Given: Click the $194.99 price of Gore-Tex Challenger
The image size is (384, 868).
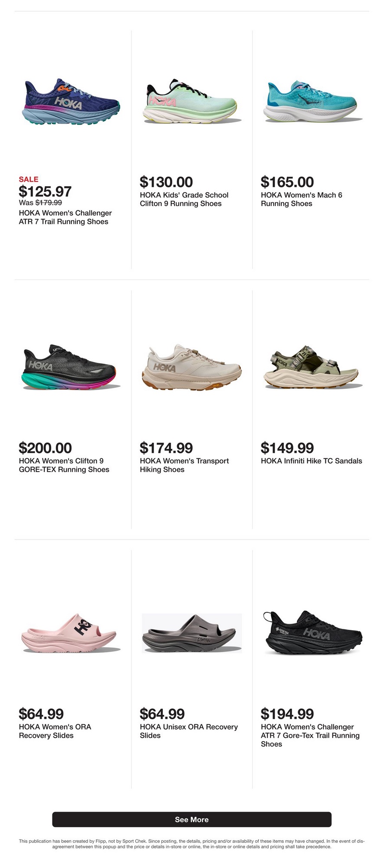Looking at the screenshot, I should (x=287, y=713).
